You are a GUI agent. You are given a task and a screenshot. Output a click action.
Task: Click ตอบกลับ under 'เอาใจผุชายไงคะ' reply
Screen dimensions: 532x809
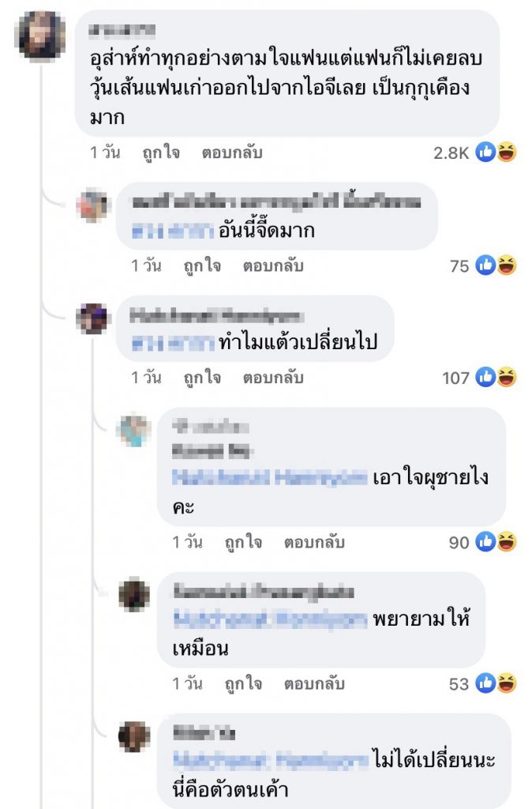coord(314,542)
